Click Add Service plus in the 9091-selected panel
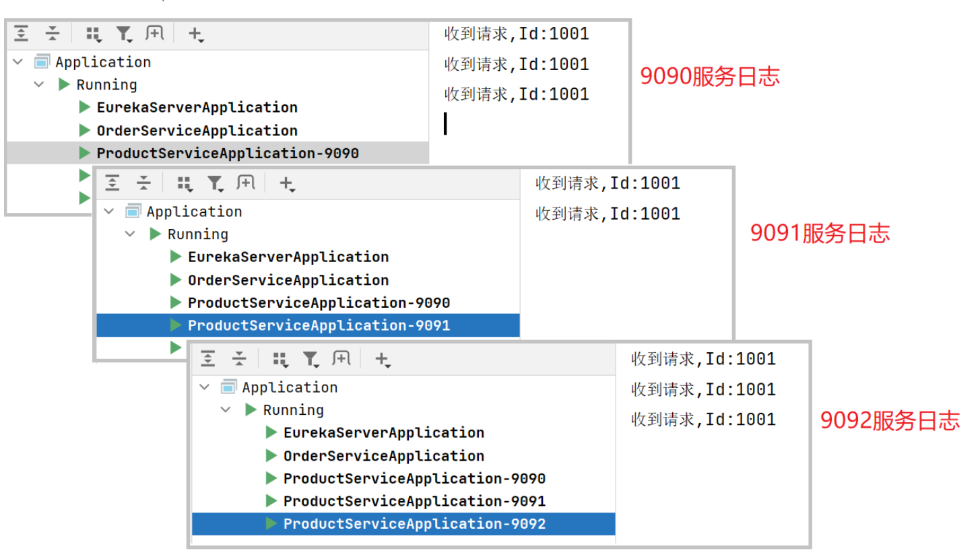The height and width of the screenshot is (557, 980). [287, 183]
